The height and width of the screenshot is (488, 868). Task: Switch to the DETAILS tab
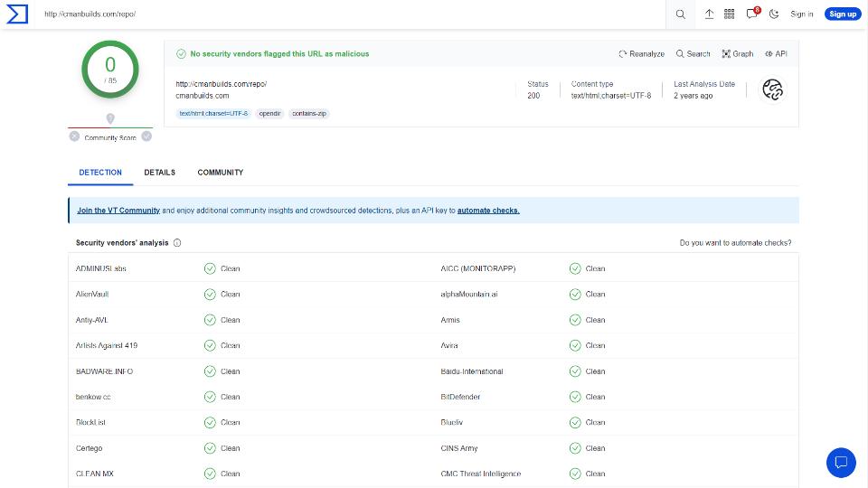pos(159,173)
